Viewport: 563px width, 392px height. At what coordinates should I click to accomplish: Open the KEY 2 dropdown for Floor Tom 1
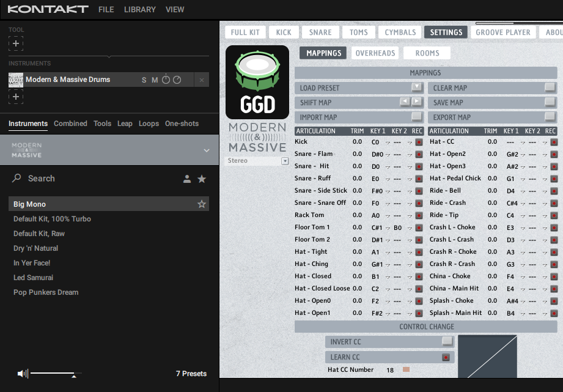coord(410,228)
